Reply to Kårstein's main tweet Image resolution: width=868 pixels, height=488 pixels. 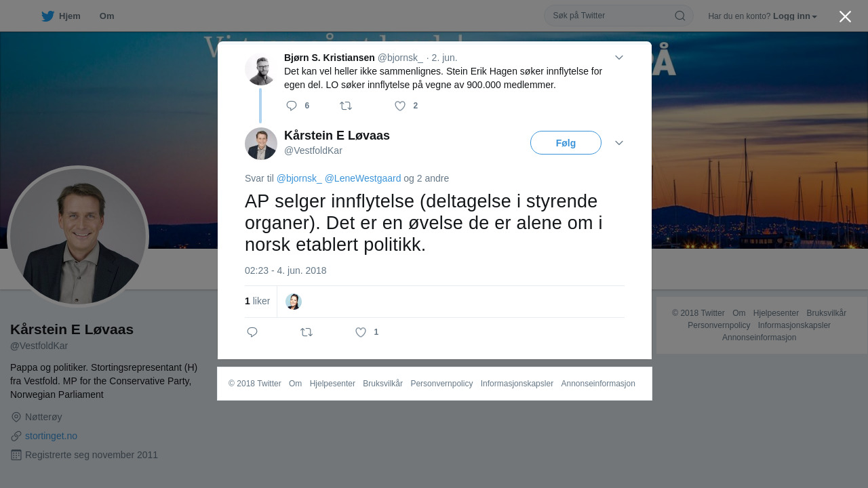tap(252, 332)
